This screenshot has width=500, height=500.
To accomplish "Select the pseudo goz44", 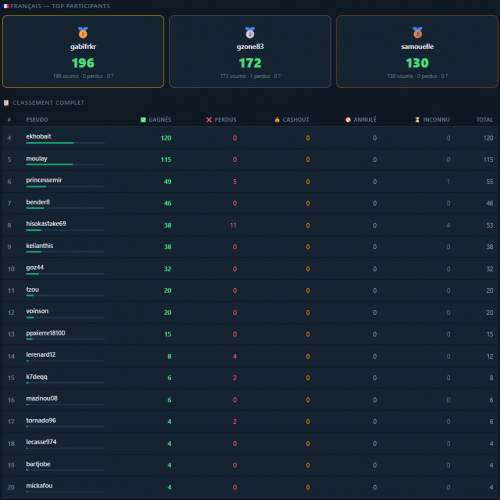I will (x=35, y=268).
